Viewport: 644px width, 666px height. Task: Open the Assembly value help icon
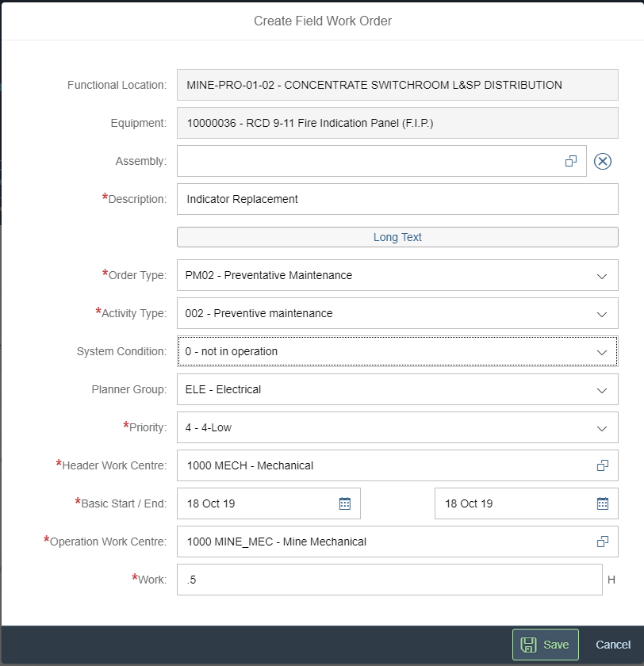point(571,161)
